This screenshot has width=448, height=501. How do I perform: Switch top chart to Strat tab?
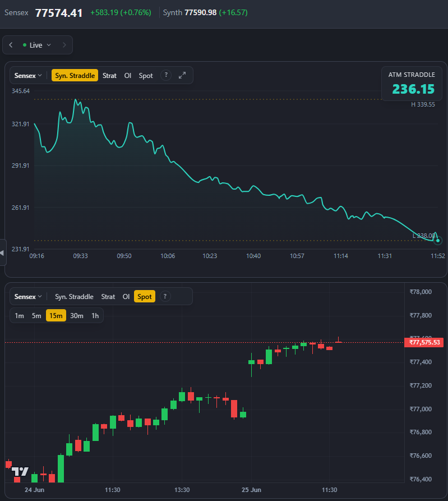[x=109, y=76]
